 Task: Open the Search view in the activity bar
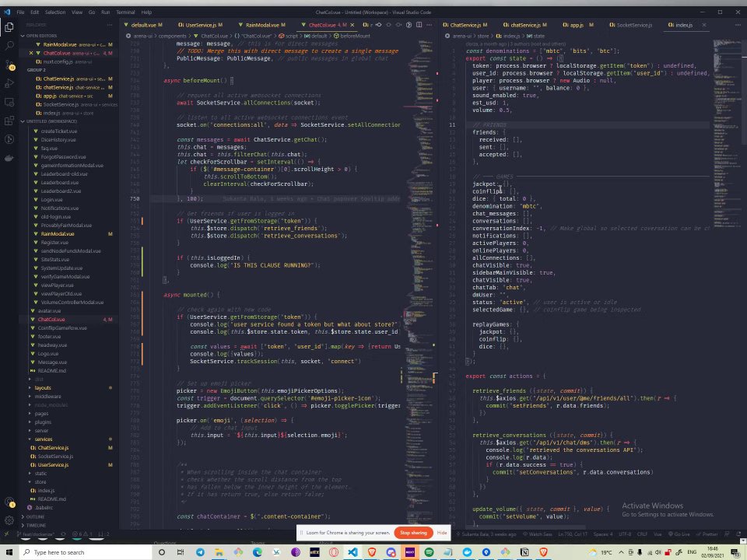[x=9, y=46]
